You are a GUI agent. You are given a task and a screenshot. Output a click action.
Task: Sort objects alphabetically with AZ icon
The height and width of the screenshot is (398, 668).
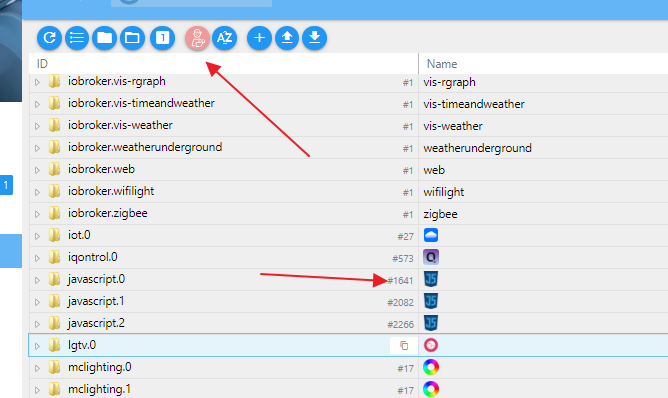[x=225, y=38]
